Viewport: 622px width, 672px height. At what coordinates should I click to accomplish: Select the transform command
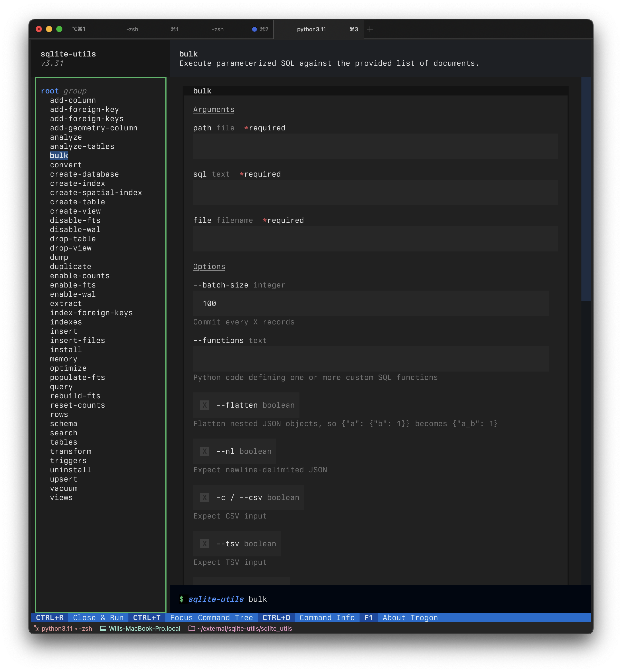tap(70, 451)
